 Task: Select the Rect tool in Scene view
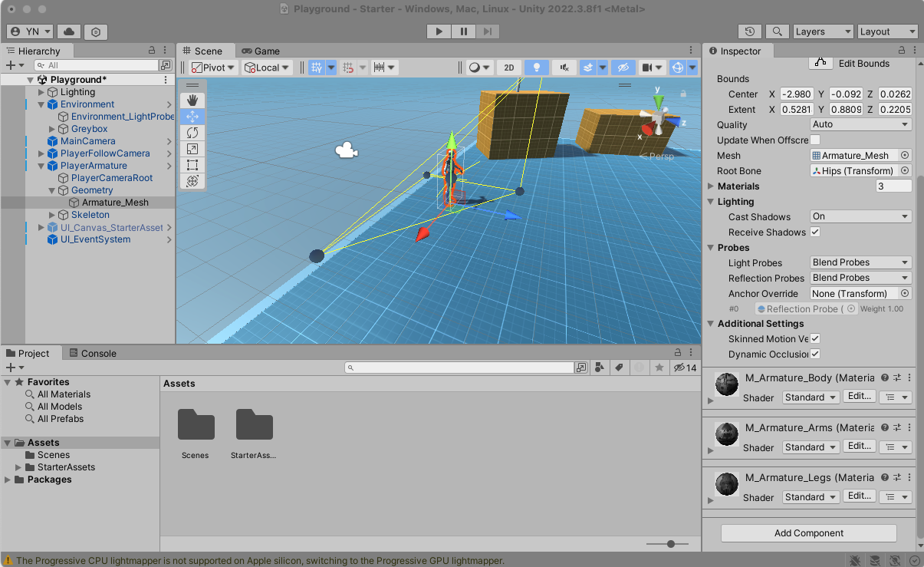[x=192, y=165]
